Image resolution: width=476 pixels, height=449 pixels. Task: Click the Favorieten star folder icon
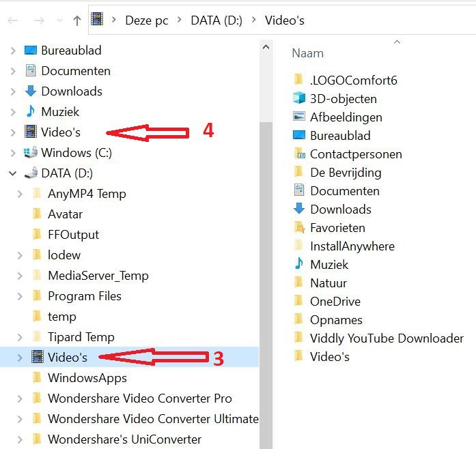pyautogui.click(x=300, y=227)
